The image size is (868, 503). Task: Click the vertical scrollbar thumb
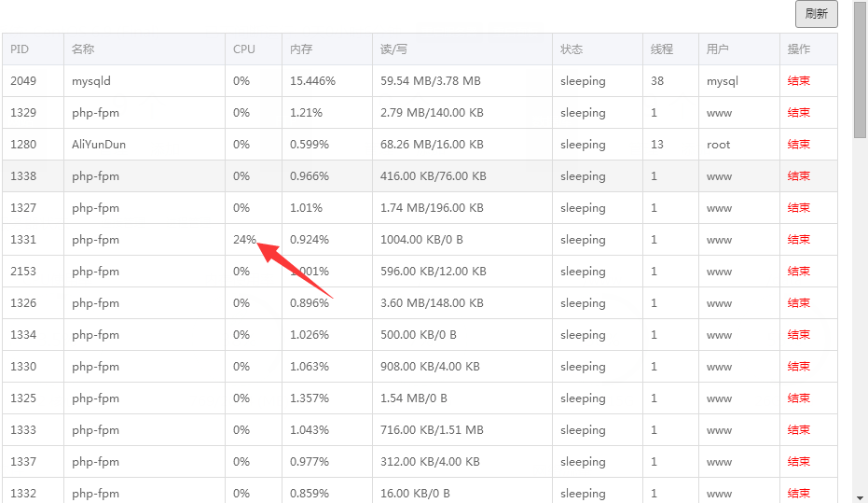tap(860, 69)
